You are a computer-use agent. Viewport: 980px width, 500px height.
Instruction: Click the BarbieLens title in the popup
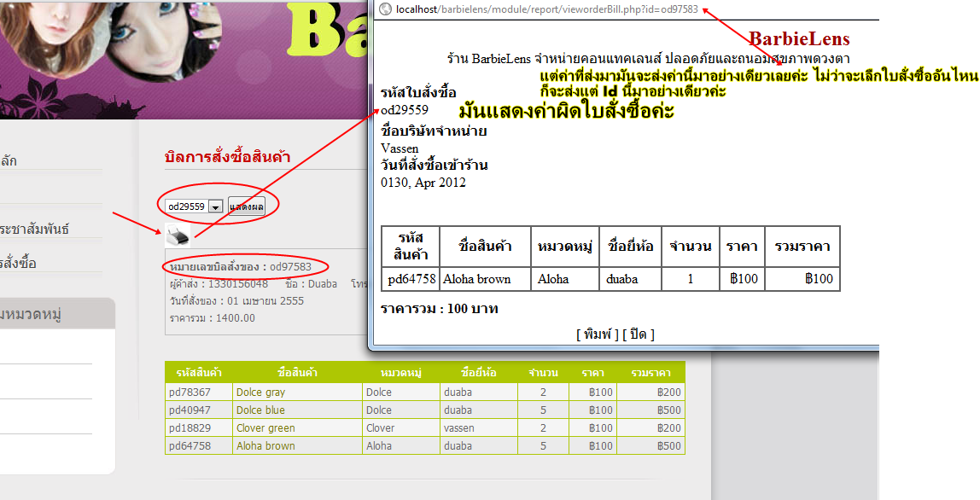(x=799, y=38)
